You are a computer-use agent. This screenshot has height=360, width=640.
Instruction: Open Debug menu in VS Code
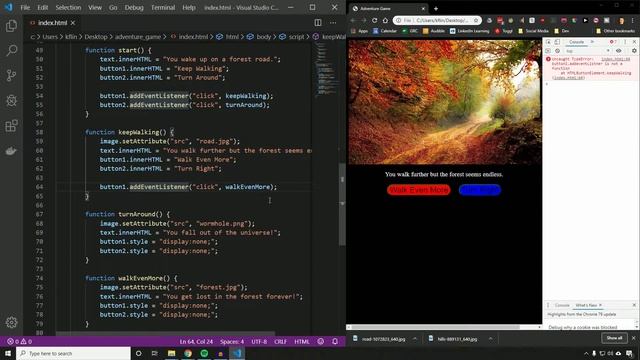click(134, 7)
